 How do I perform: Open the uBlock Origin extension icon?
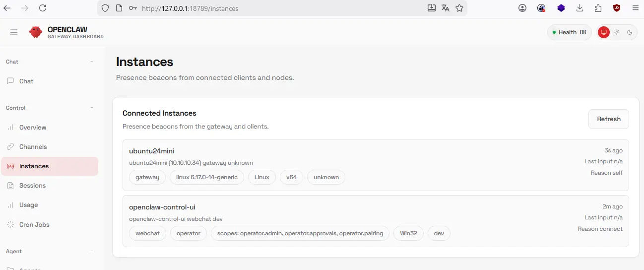pyautogui.click(x=617, y=8)
